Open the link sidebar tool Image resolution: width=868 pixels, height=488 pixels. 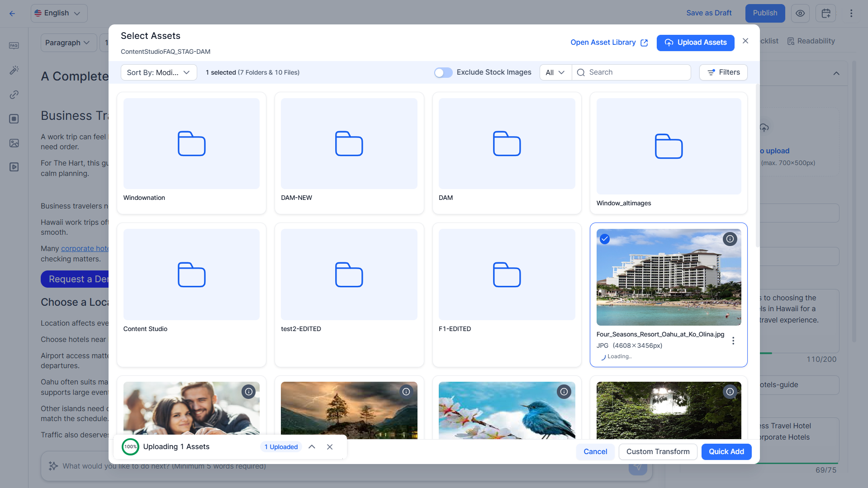(14, 95)
